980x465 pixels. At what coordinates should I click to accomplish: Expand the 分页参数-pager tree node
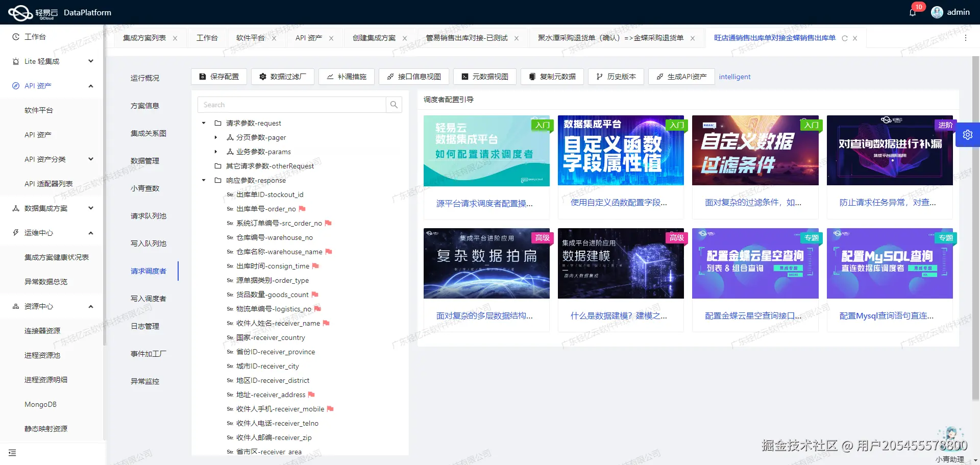tap(215, 137)
